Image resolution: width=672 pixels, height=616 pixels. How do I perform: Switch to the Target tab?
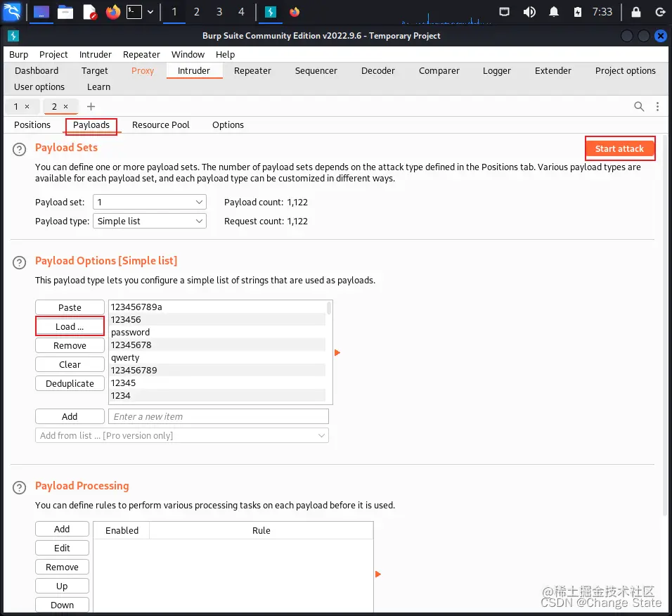(x=95, y=71)
